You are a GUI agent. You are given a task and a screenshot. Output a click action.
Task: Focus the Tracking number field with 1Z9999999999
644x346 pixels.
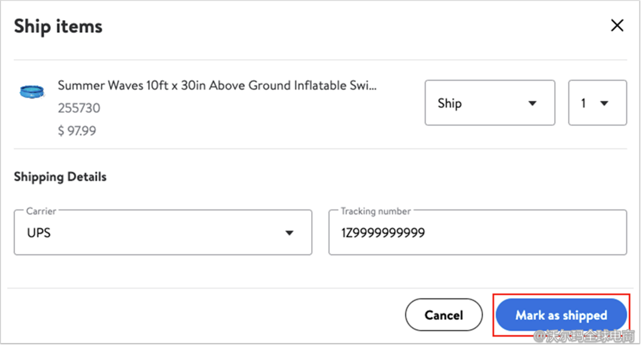point(477,232)
